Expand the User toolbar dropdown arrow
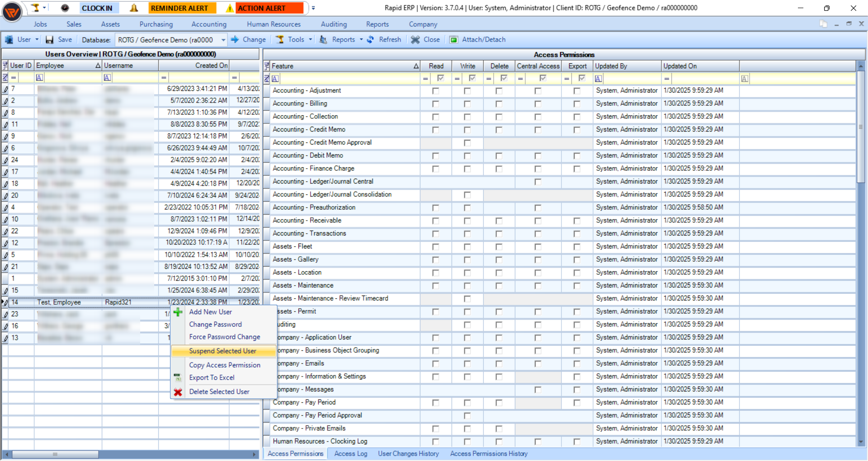This screenshot has height=461, width=868. click(x=37, y=40)
